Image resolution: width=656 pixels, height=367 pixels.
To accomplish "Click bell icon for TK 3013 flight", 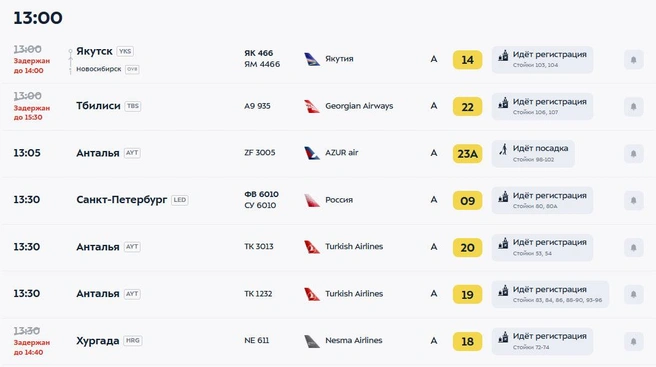I will 633,247.
